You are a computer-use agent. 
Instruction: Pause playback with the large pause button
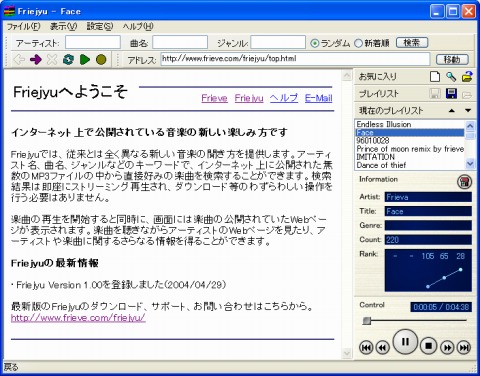tap(405, 341)
